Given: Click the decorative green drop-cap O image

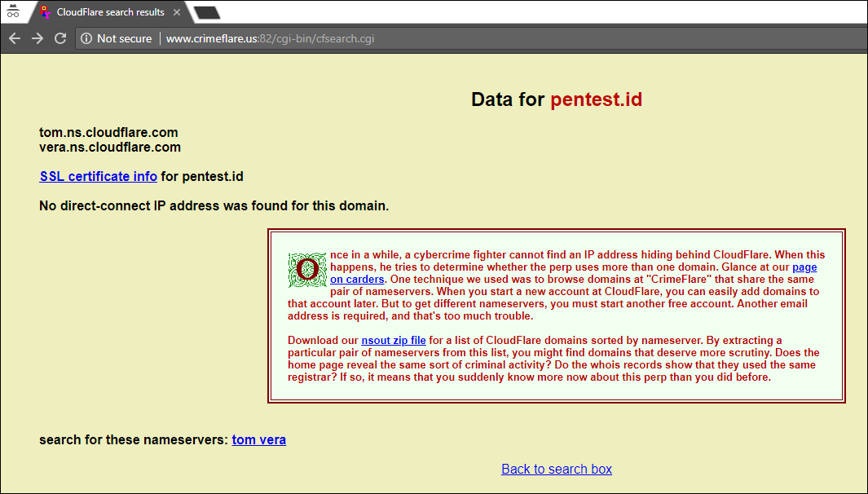Looking at the screenshot, I should tap(307, 271).
